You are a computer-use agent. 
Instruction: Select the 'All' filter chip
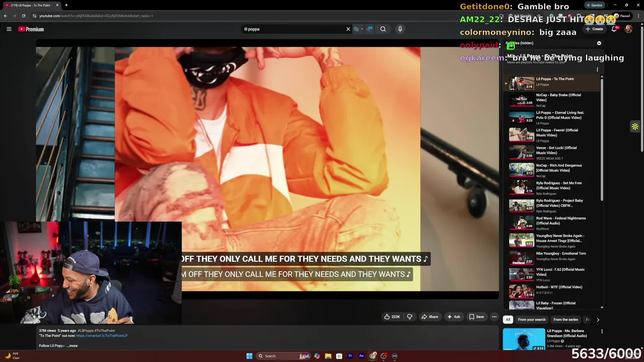pyautogui.click(x=508, y=320)
